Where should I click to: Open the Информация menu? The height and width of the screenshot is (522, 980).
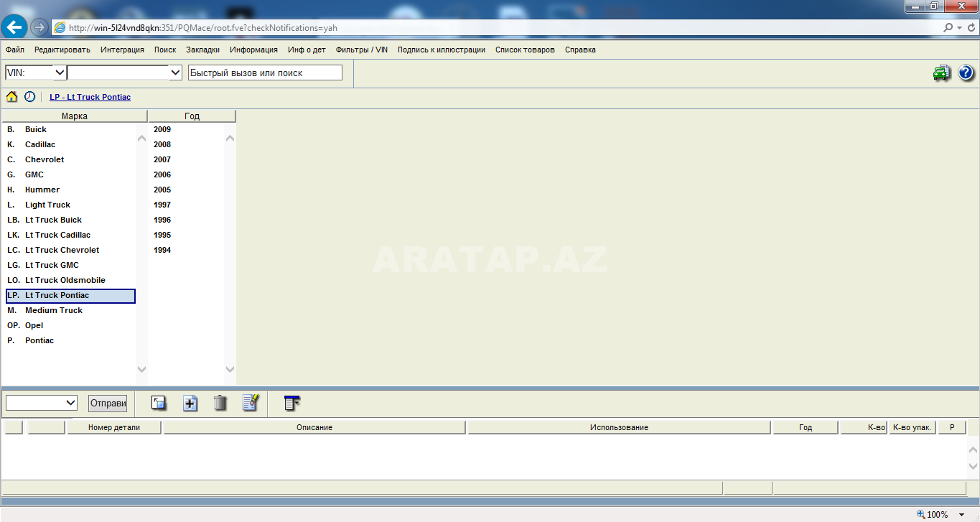253,50
